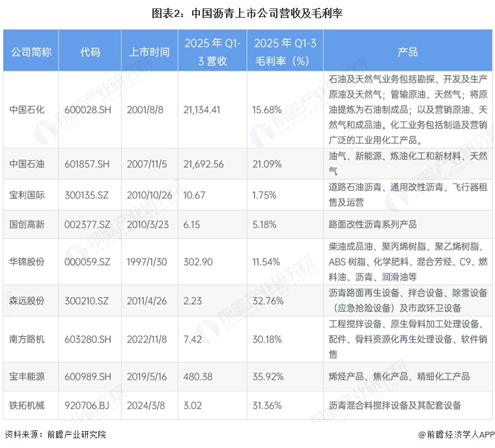This screenshot has height=448, width=495.
Task: Select gross margin 5.18%
Action: pos(264,224)
